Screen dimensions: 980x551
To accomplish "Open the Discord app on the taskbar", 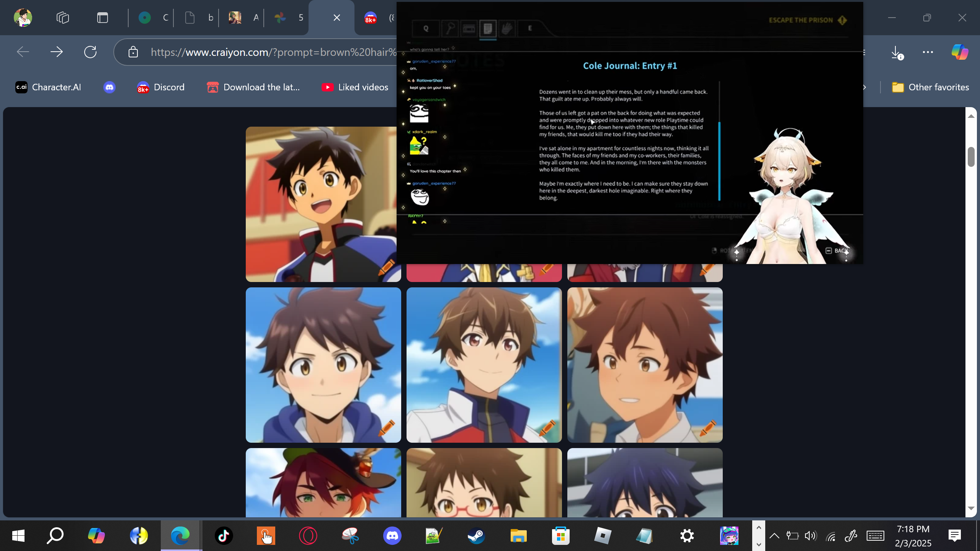I will (x=392, y=536).
